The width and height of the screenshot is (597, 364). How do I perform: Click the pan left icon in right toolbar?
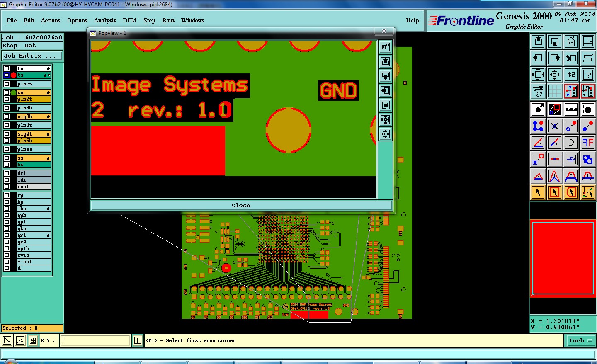[538, 58]
